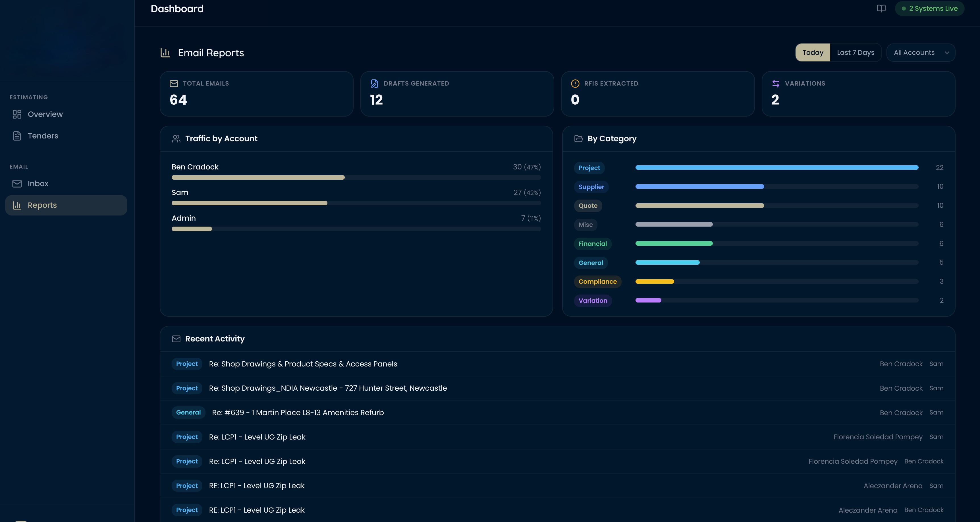The image size is (980, 522).
Task: Click 'Ben Cradock' sender on Martin Place row
Action: point(901,413)
